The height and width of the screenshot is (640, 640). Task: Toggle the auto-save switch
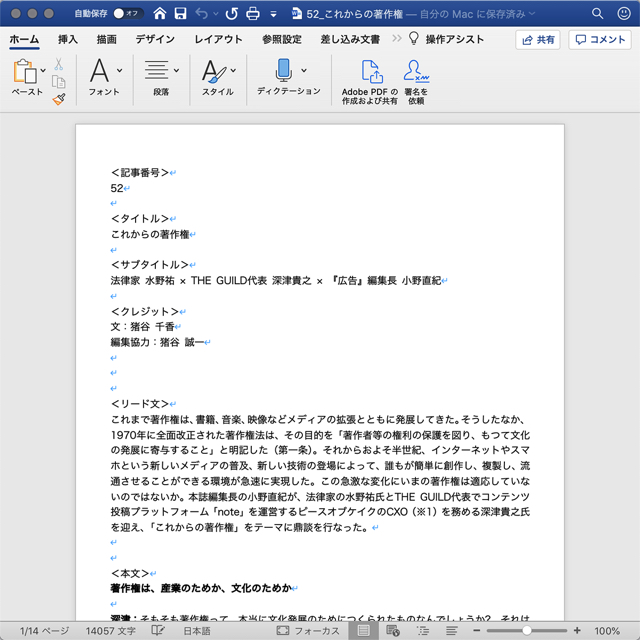tap(127, 14)
